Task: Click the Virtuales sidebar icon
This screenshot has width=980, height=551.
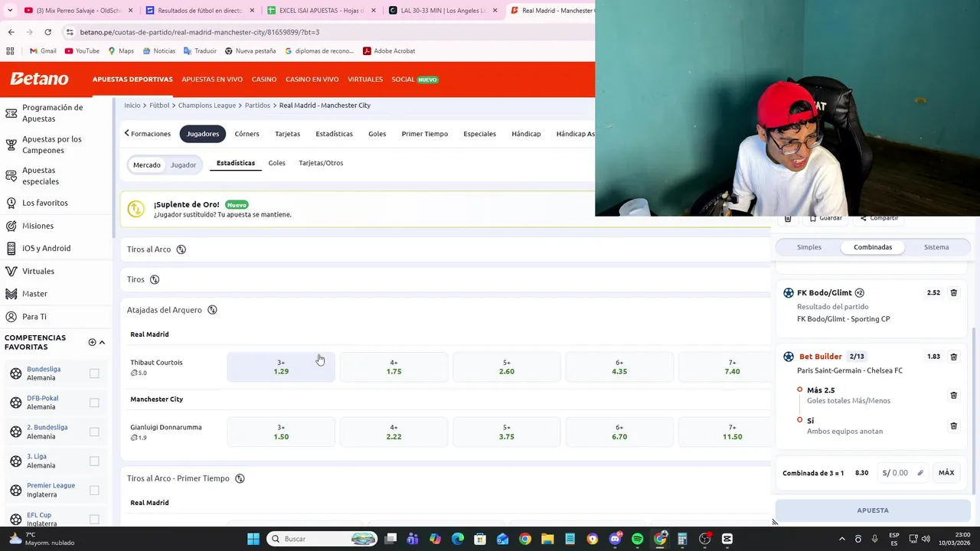Action: (11, 271)
